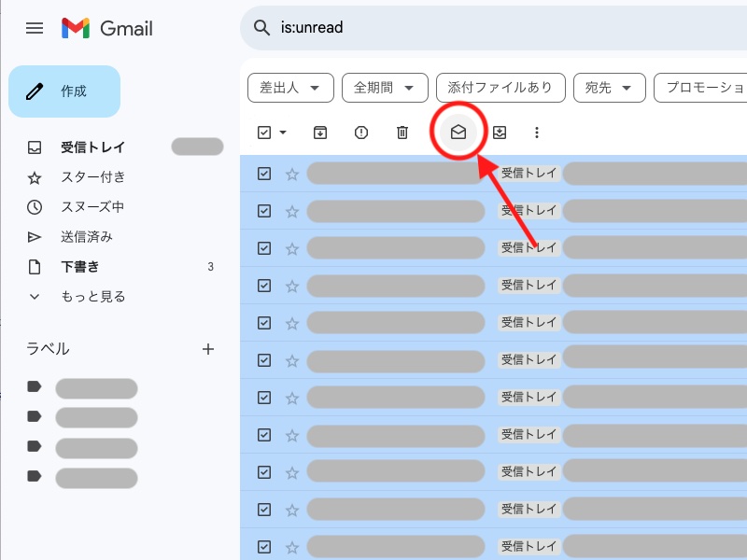Viewport: 747px width, 560px height.
Task: Archive the selected messages
Action: pyautogui.click(x=319, y=132)
